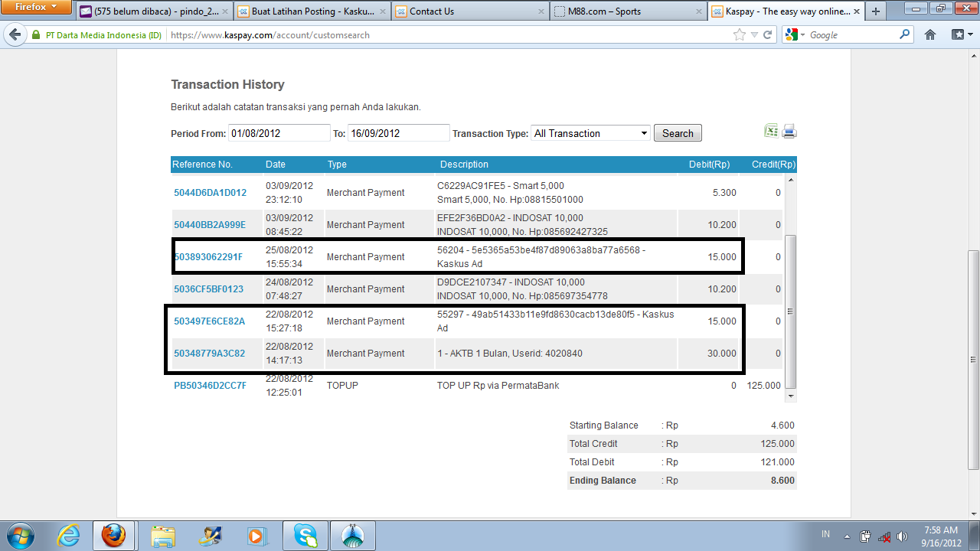Viewport: 980px width, 551px height.
Task: Launch Internet Explorer from taskbar
Action: (67, 535)
